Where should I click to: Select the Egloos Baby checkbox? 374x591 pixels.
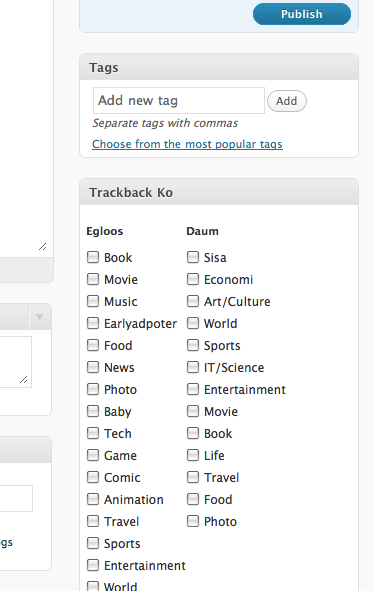(93, 411)
